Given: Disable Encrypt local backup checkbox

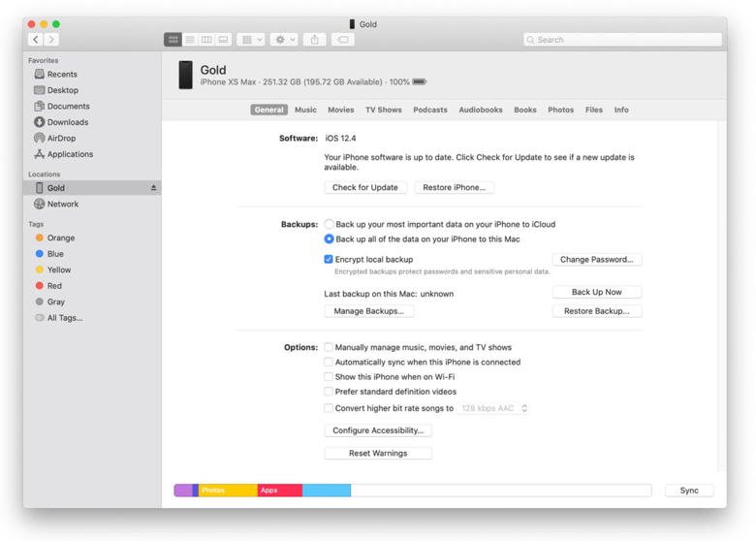Looking at the screenshot, I should coord(330,260).
